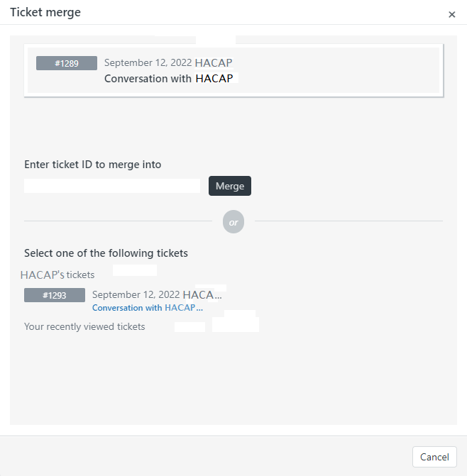The height and width of the screenshot is (476, 467).
Task: Select the HACAP name on ticket #1289
Action: click(214, 62)
